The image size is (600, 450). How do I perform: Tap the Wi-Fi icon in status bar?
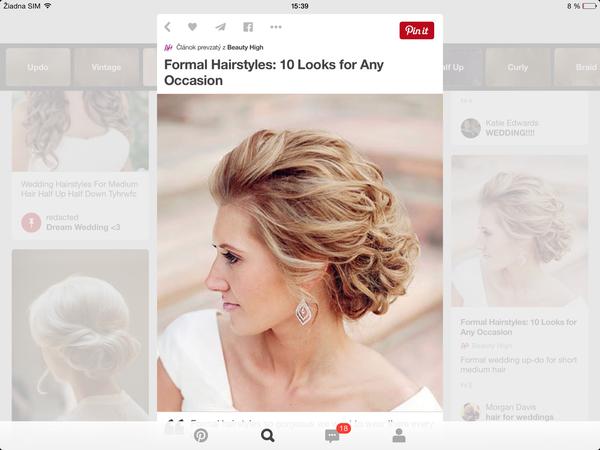pos(47,5)
